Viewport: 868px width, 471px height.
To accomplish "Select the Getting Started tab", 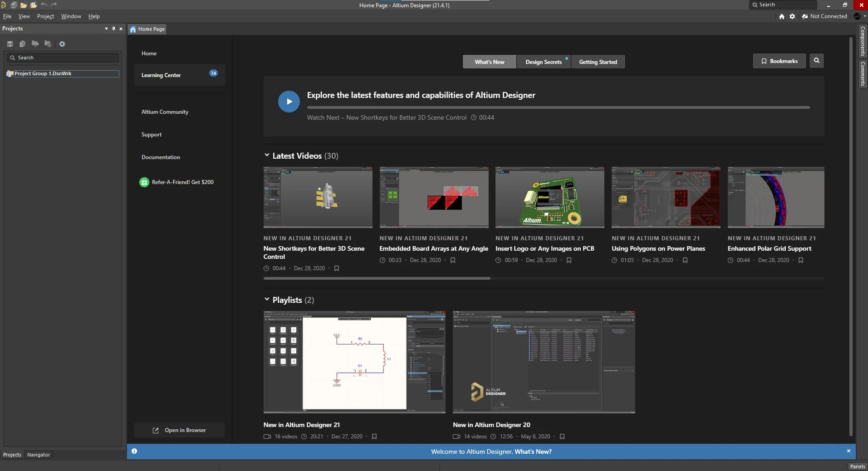I will 598,62.
